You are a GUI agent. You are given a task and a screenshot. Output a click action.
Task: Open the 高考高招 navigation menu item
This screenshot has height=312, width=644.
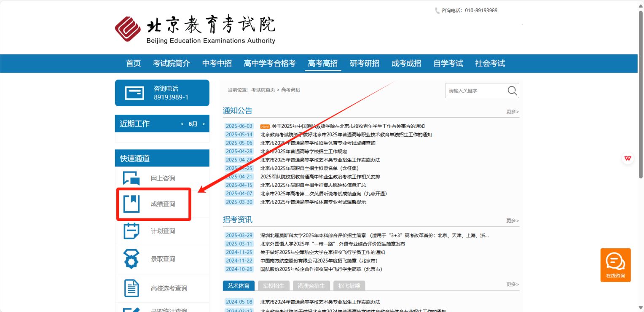[323, 63]
